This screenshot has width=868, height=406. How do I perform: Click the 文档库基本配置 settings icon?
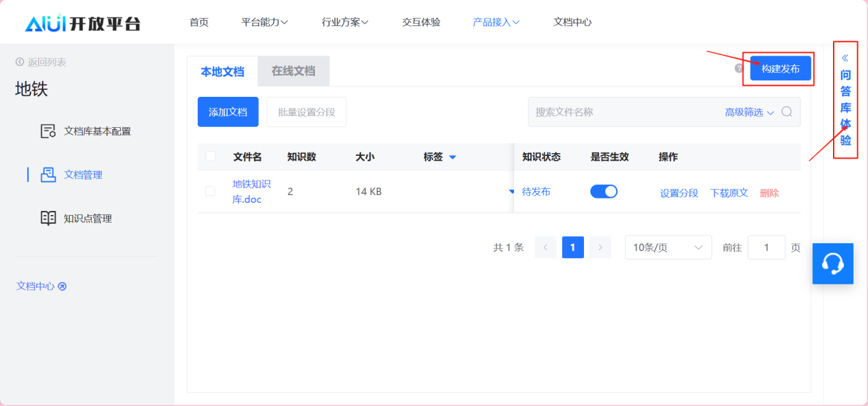[x=48, y=131]
